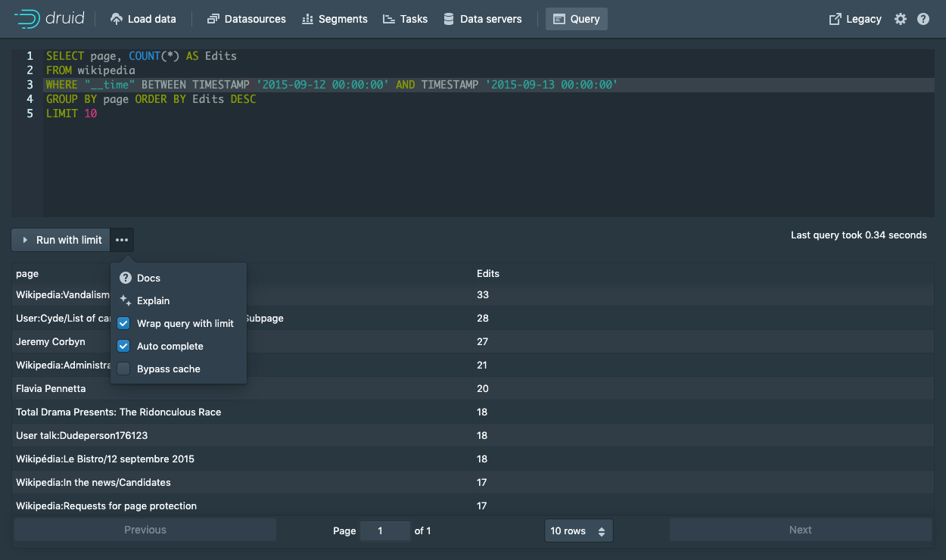This screenshot has width=946, height=560.
Task: Click the help question mark icon
Action: coord(923,19)
